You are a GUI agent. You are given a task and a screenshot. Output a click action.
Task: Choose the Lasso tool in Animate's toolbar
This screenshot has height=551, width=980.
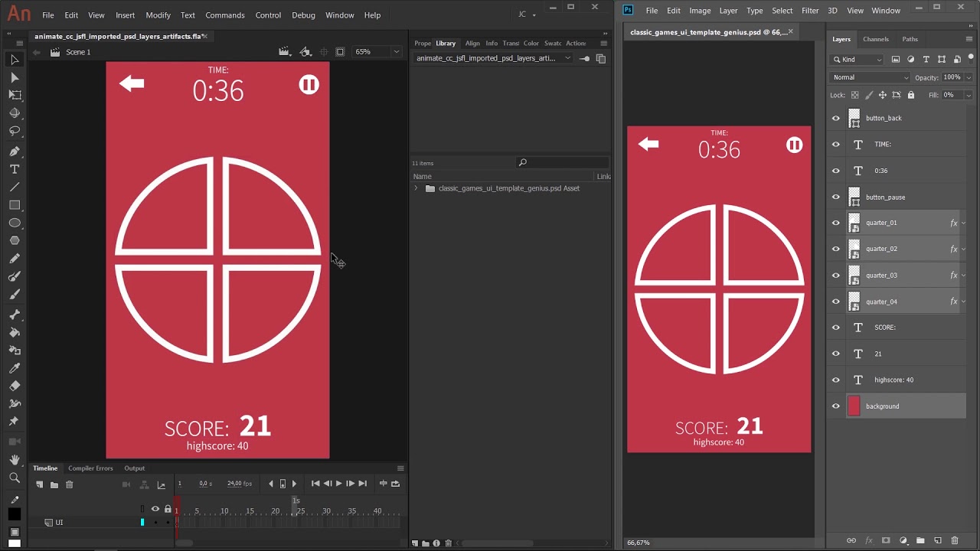(x=15, y=130)
